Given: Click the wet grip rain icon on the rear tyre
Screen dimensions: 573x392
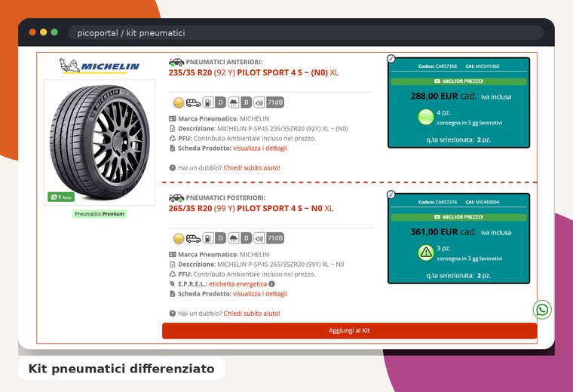Looking at the screenshot, I should pyautogui.click(x=233, y=238).
